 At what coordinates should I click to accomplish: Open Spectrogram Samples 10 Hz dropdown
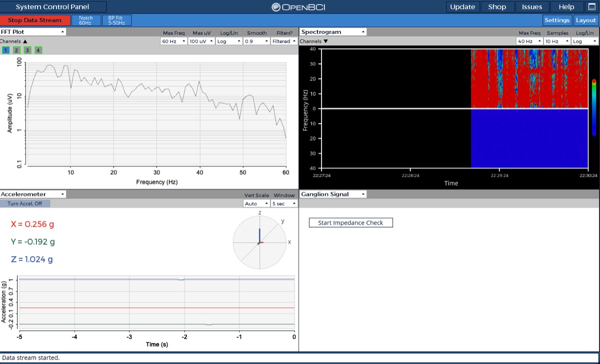point(557,41)
